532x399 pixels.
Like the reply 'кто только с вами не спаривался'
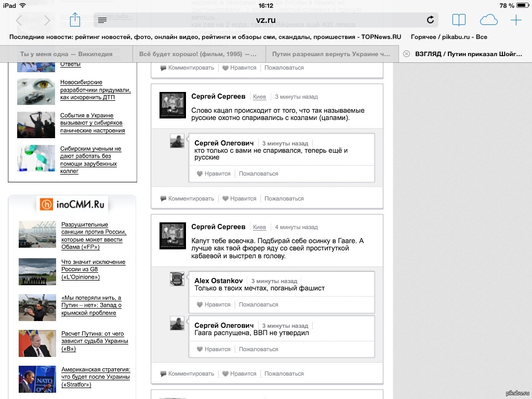[214, 174]
